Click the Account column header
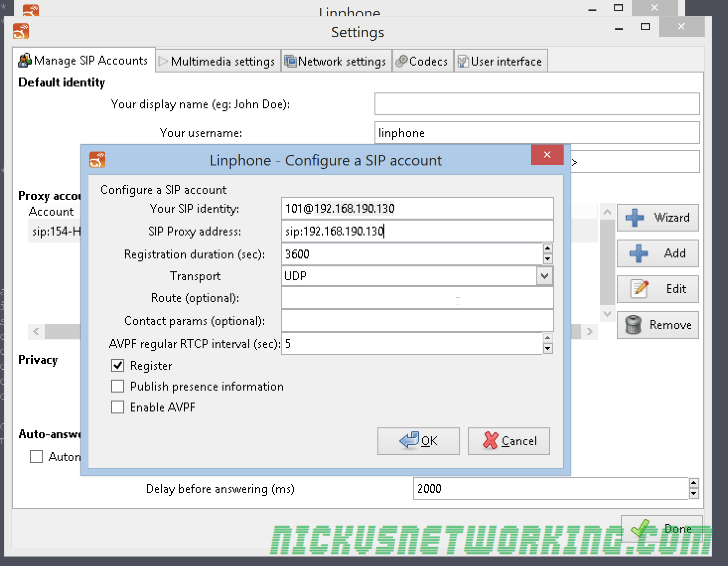The image size is (728, 566). point(52,211)
